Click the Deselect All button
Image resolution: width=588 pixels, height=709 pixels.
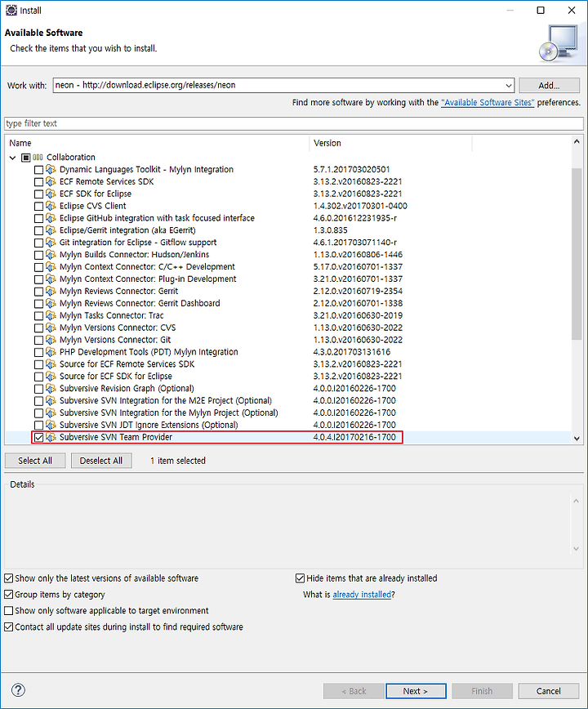click(101, 461)
